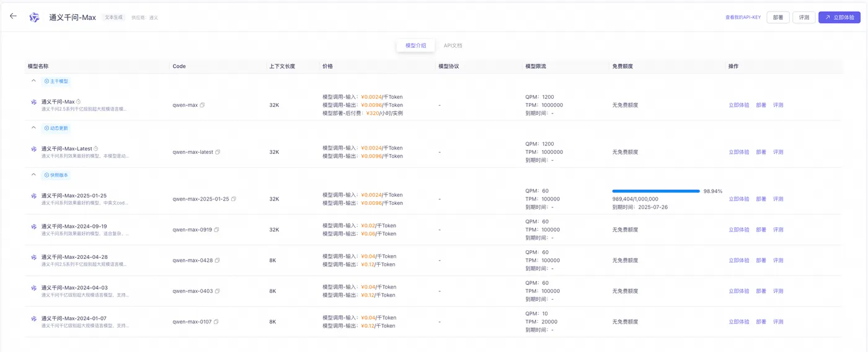Click the expiry date 2025-07-26 text
Image resolution: width=868 pixels, height=352 pixels.
pyautogui.click(x=653, y=207)
